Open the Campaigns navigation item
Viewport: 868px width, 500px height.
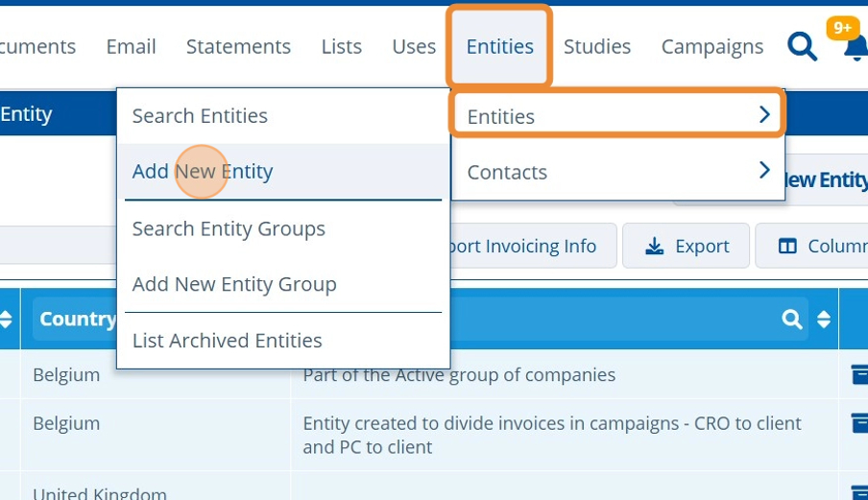point(711,46)
